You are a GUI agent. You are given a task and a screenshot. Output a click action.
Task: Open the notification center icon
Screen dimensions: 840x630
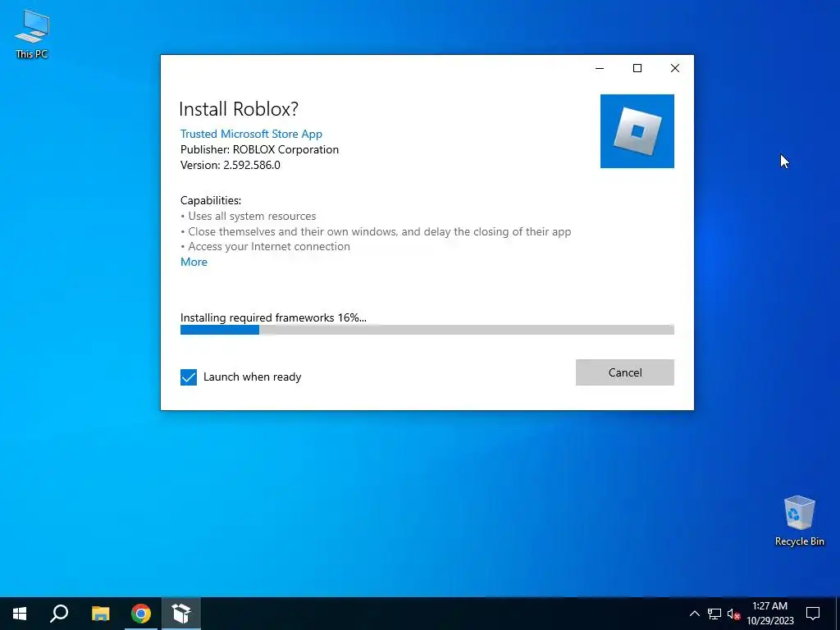[x=813, y=614]
